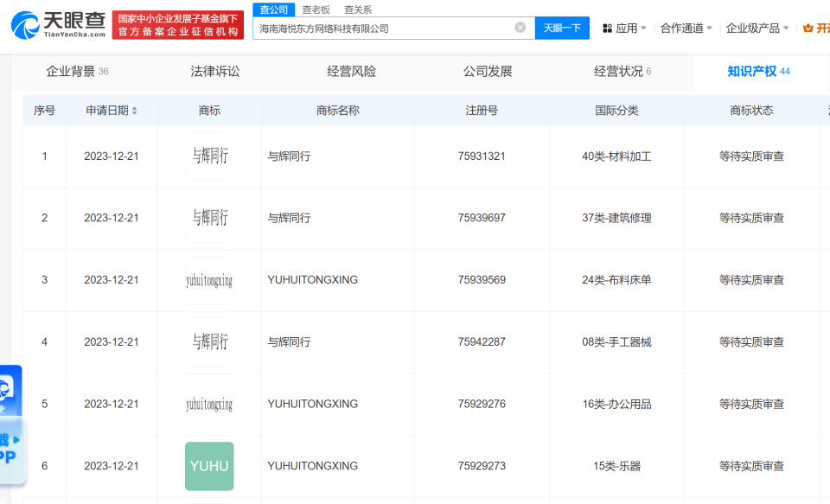Click the apps grid icon beside 应用
This screenshot has height=504, width=830.
pyautogui.click(x=607, y=28)
